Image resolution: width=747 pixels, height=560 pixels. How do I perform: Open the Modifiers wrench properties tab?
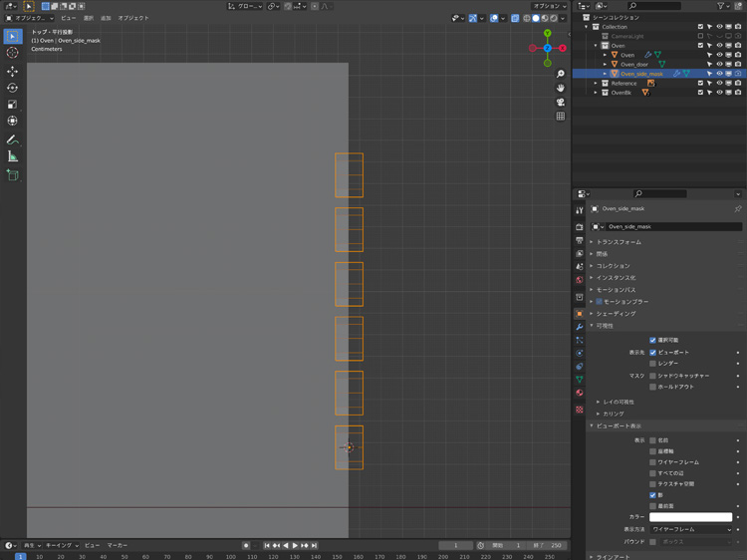(580, 327)
